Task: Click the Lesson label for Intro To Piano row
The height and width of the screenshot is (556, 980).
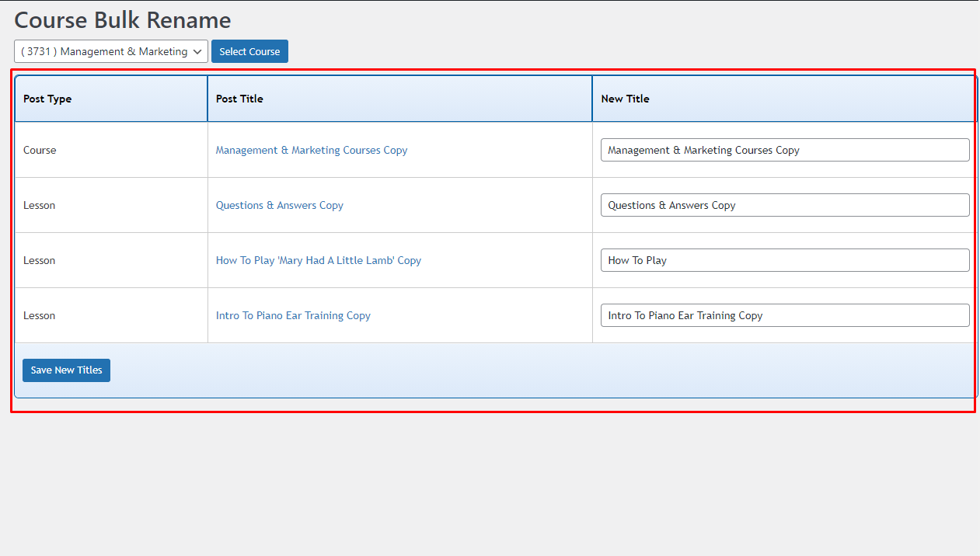Action: pyautogui.click(x=39, y=315)
